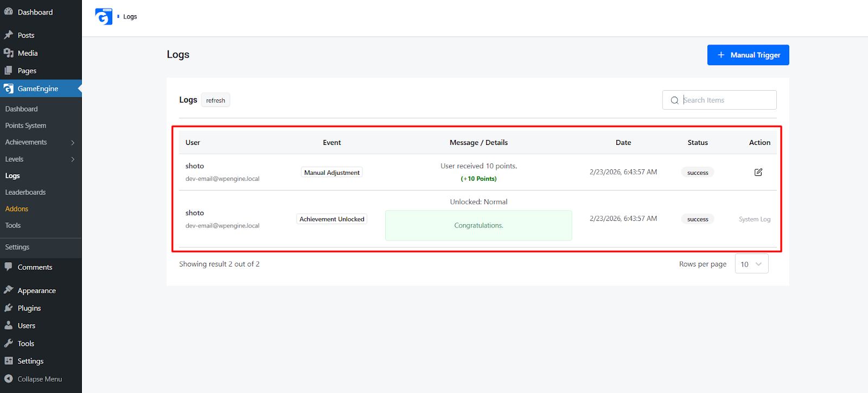Click the Plugins plug icon
Viewport: 868px width, 393px height.
tap(9, 308)
